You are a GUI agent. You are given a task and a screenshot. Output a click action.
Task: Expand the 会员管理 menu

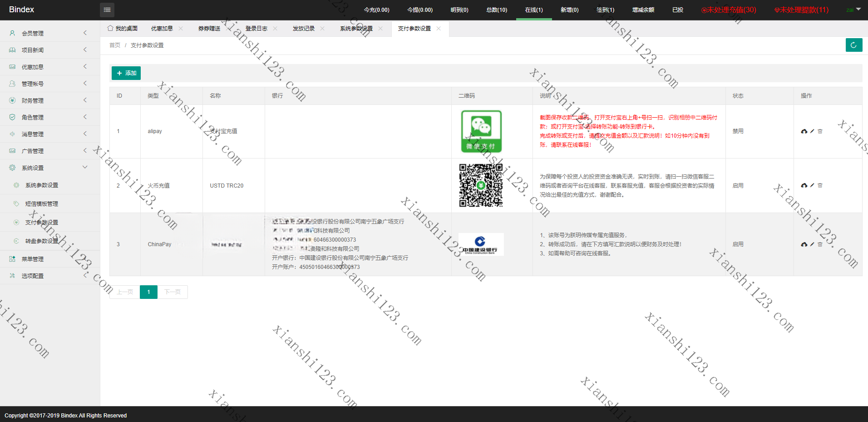50,33
